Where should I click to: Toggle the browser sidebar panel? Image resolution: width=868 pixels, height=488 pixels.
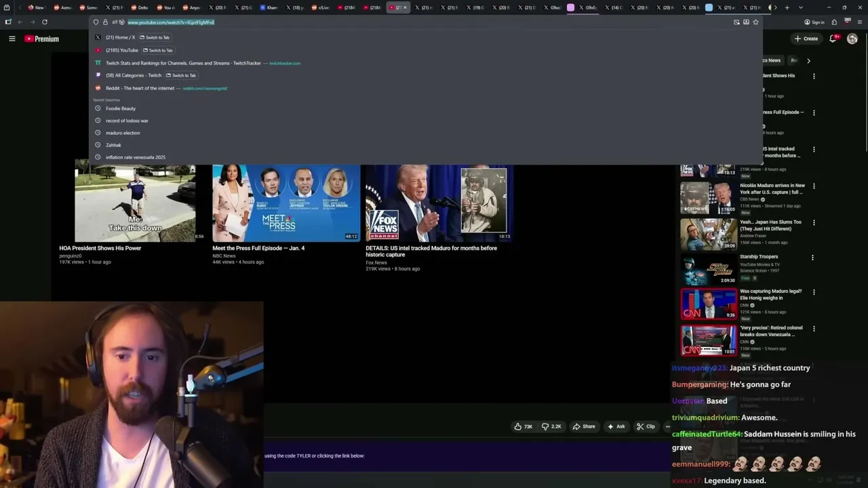pos(8,22)
